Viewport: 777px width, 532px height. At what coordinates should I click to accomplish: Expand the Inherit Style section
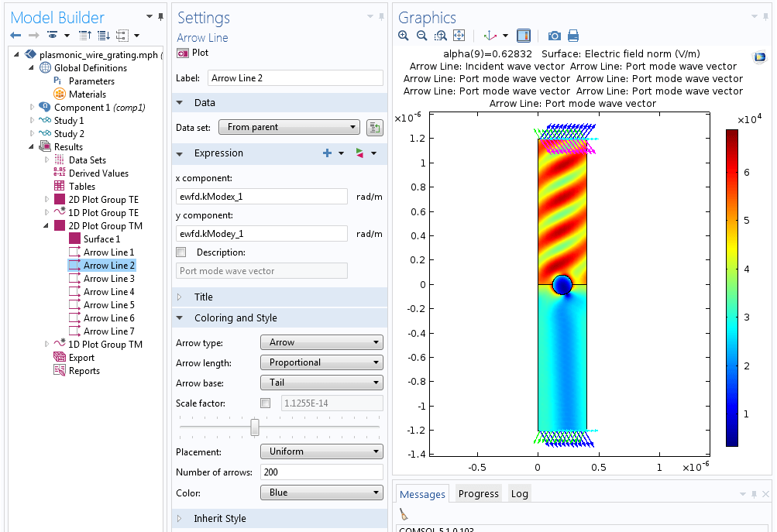click(x=220, y=519)
